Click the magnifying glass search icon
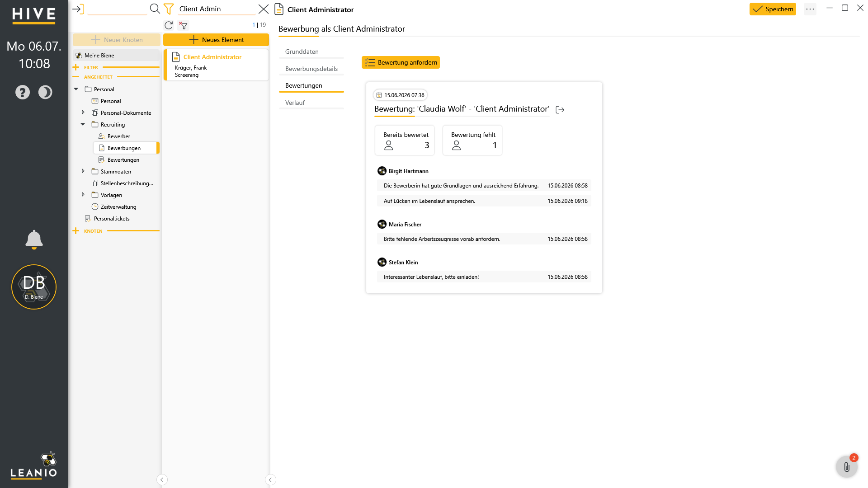This screenshot has height=488, width=868. click(x=155, y=9)
